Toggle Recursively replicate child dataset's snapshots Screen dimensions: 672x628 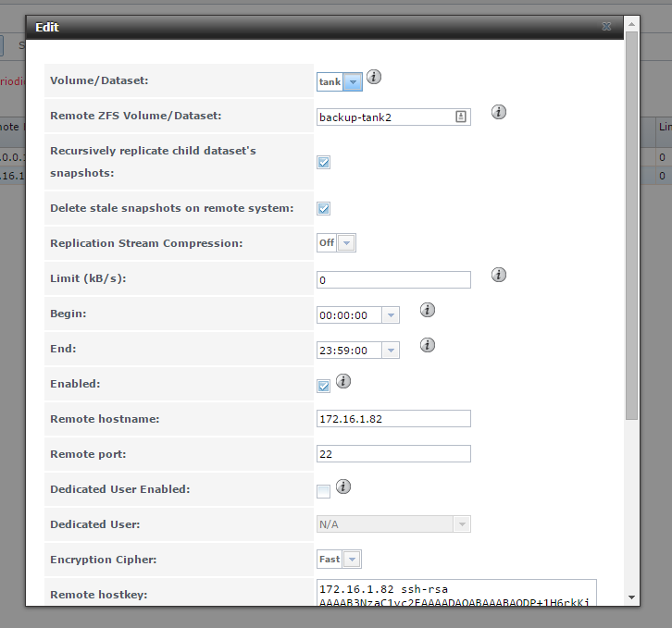coord(324,163)
